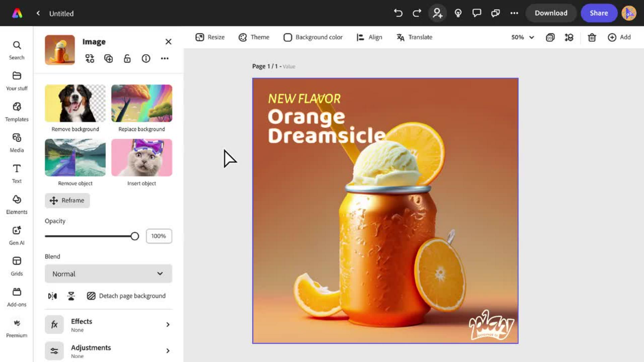Click the duplicate image icon
The image size is (644, 362).
pyautogui.click(x=108, y=59)
